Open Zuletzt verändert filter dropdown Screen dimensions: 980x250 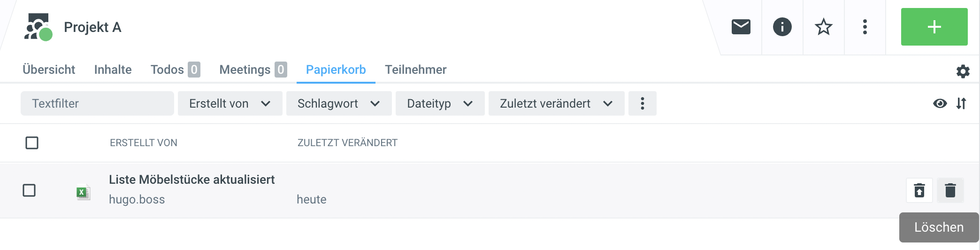556,103
